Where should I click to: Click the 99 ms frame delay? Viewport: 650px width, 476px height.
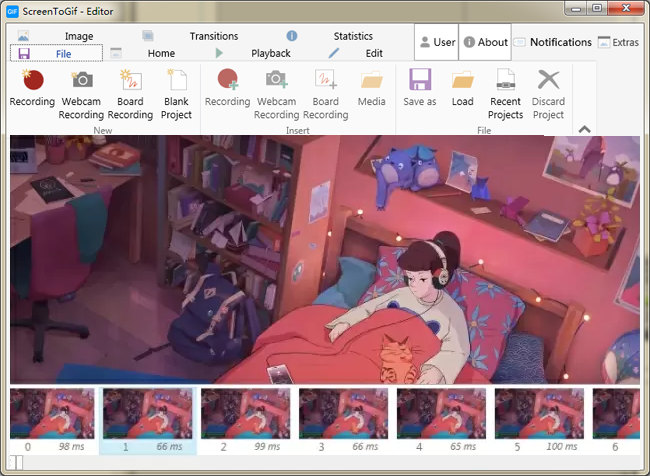267,447
